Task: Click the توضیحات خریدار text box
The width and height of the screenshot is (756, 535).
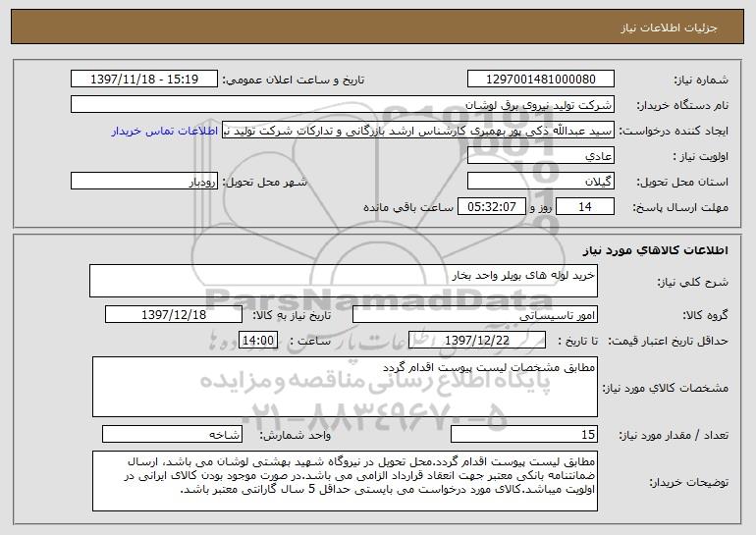Action: [345, 481]
